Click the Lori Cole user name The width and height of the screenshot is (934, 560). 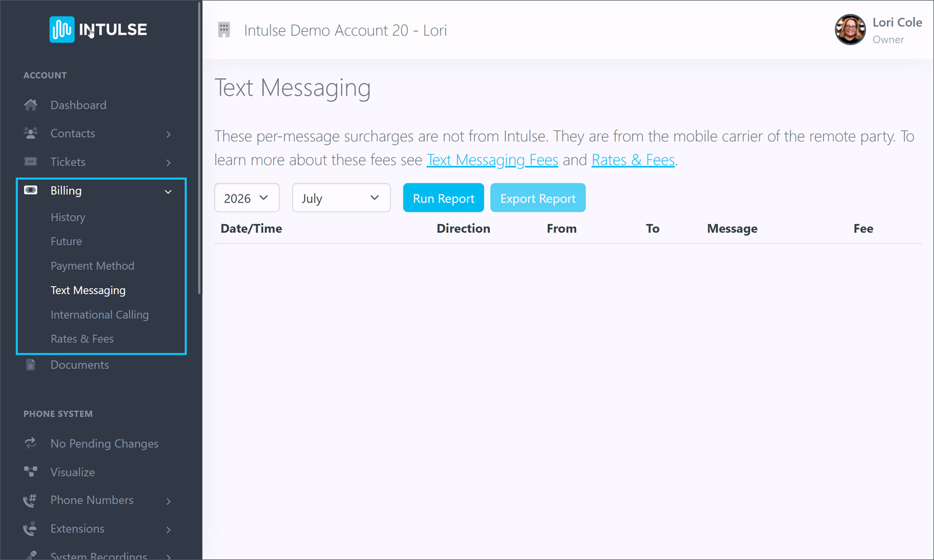[x=897, y=22]
